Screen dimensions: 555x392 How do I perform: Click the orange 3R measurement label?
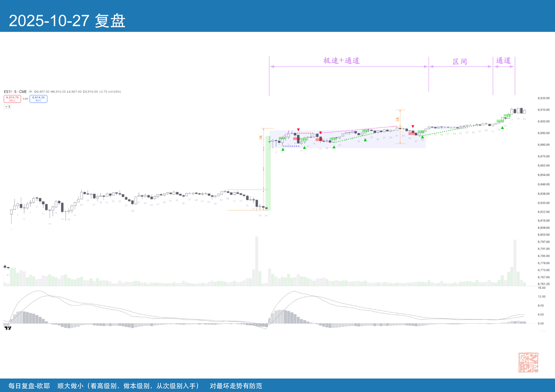[x=261, y=137]
